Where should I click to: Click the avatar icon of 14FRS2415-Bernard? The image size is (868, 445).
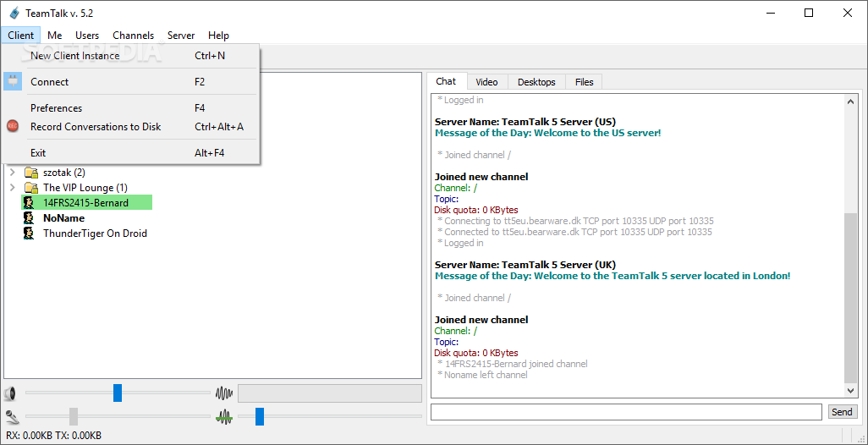[29, 202]
